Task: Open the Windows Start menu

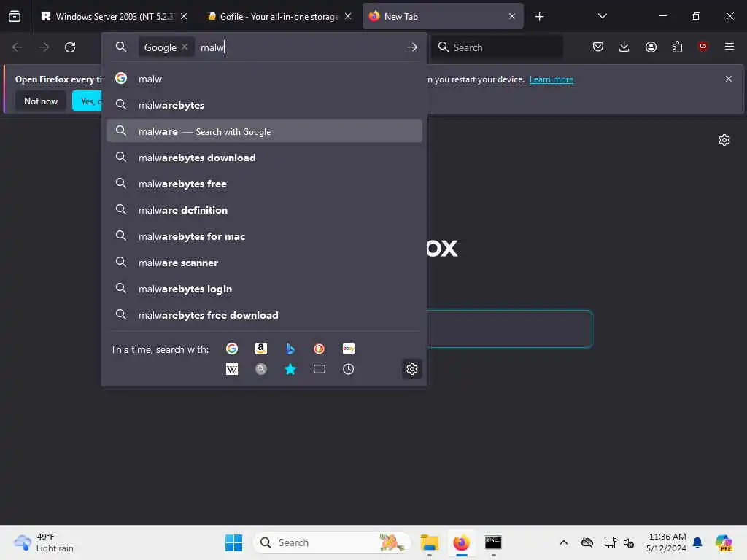Action: tap(233, 542)
